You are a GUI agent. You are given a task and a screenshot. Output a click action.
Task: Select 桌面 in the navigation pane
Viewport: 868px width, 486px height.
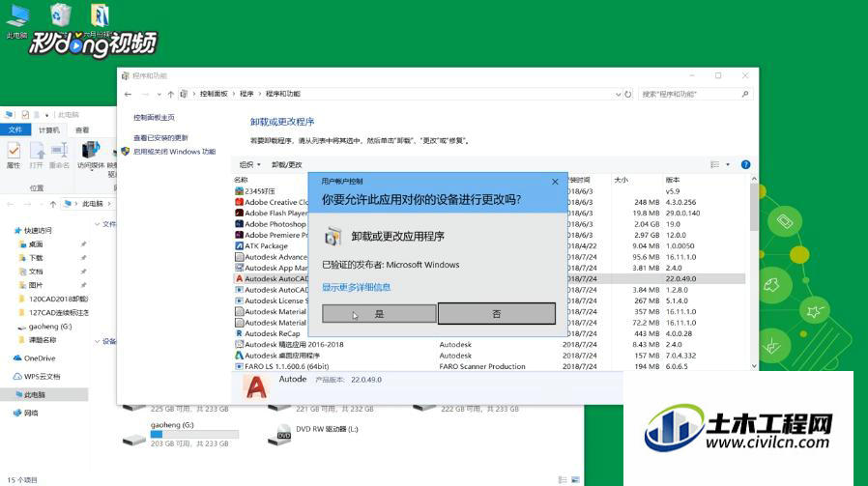click(x=36, y=244)
